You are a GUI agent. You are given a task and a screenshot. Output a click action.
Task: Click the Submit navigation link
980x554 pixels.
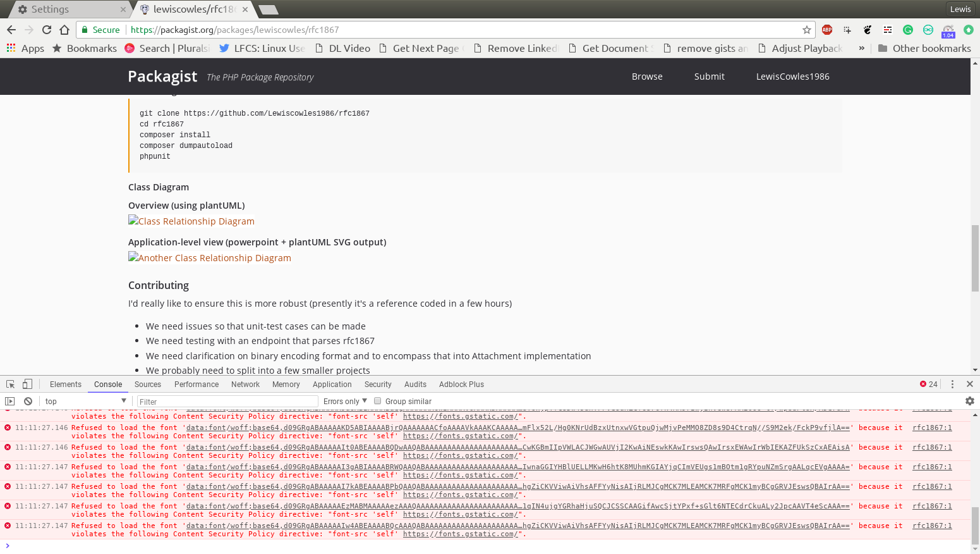tap(709, 77)
